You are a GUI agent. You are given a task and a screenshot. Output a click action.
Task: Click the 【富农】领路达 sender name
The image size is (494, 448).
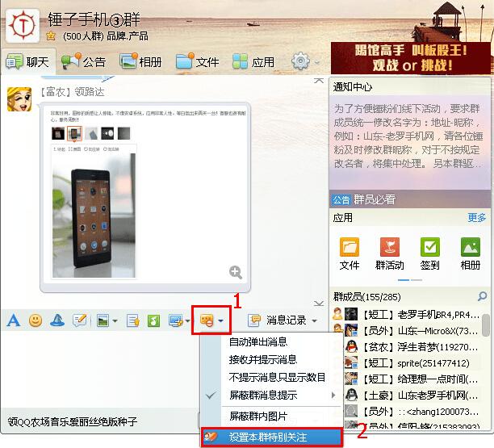72,92
